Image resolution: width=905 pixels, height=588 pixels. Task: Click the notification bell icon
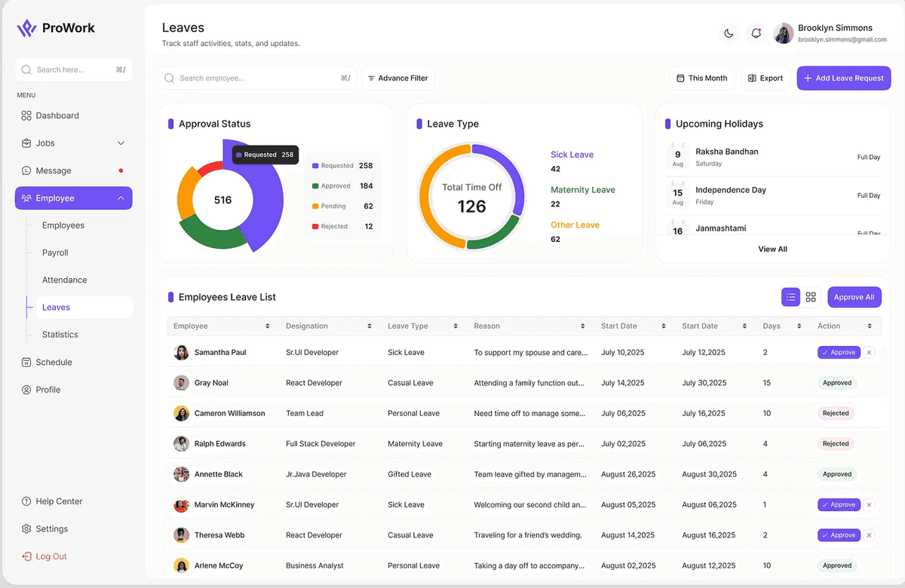coord(756,33)
